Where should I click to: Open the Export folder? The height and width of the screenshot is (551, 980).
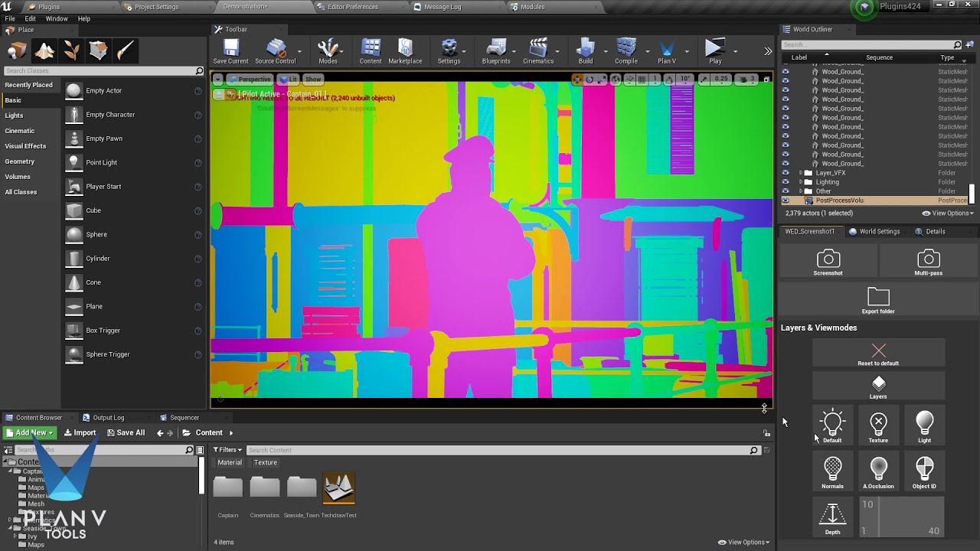tap(878, 300)
